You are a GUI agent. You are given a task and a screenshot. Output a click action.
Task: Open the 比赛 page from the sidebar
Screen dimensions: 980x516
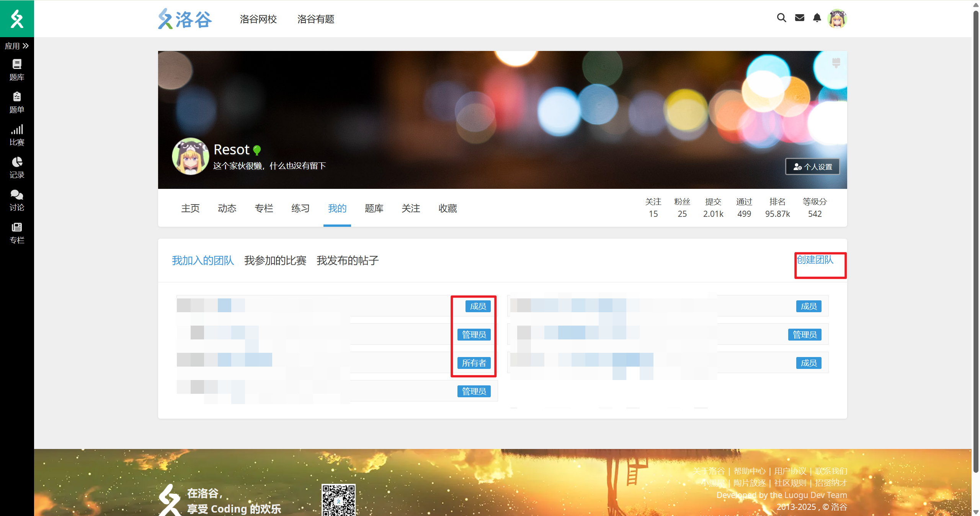pyautogui.click(x=17, y=134)
